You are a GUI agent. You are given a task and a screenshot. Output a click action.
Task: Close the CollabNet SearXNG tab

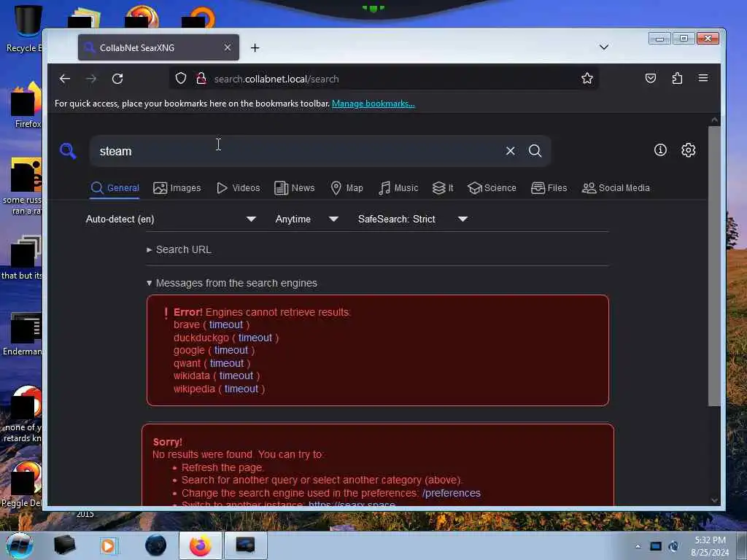click(228, 47)
